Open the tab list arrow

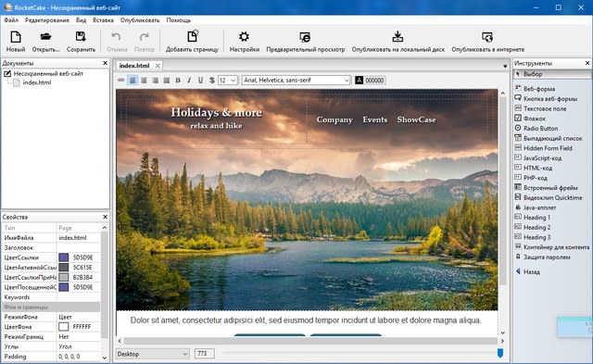pyautogui.click(x=505, y=66)
